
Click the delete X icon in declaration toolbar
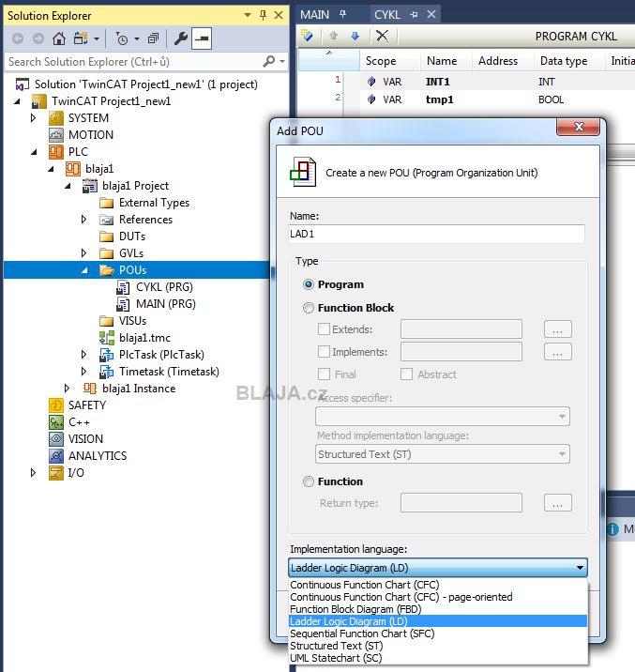(382, 36)
